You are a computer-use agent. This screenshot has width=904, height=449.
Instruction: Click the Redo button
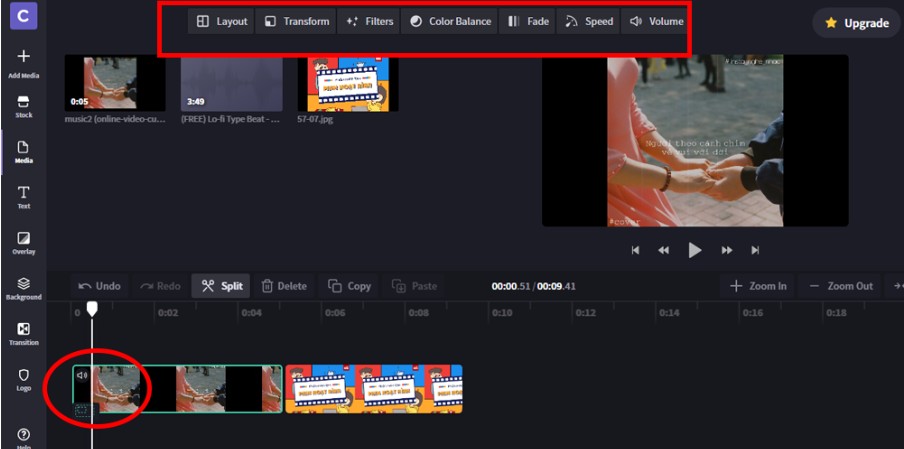click(160, 286)
